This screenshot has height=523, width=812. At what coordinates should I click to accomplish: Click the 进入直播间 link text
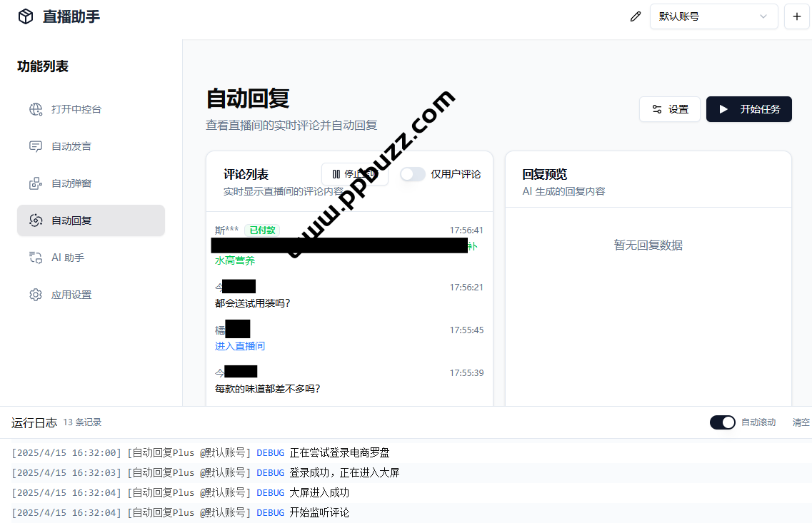tap(240, 346)
